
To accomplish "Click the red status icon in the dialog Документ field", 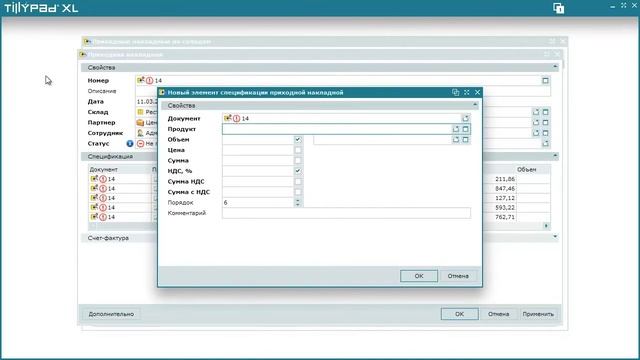I will [236, 118].
